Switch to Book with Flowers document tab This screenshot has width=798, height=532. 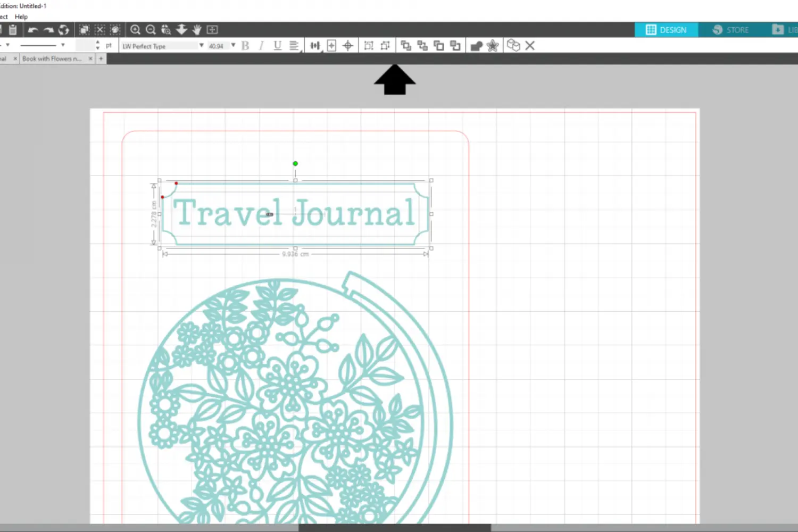pos(52,59)
